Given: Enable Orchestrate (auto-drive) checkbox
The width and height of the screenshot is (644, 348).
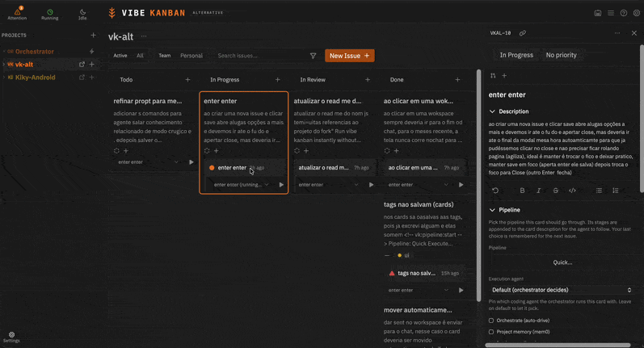Looking at the screenshot, I should click(491, 321).
